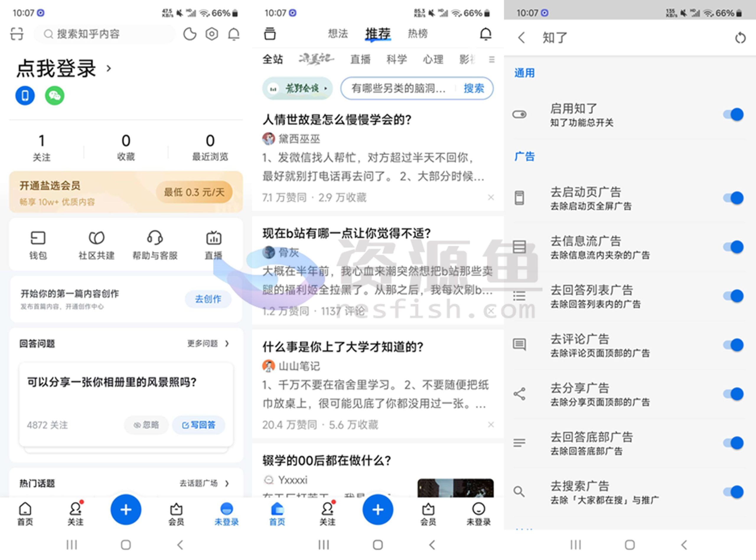Open thumbnail of 辍学的00后 post
The width and height of the screenshot is (756, 560).
tap(455, 488)
